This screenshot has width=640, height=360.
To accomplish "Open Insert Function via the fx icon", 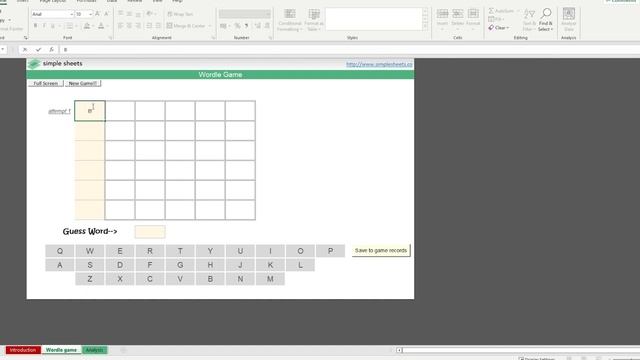I will tap(51, 49).
